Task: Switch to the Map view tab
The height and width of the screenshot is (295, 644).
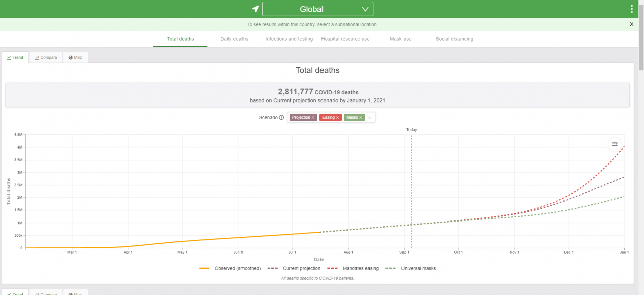Action: [x=75, y=57]
